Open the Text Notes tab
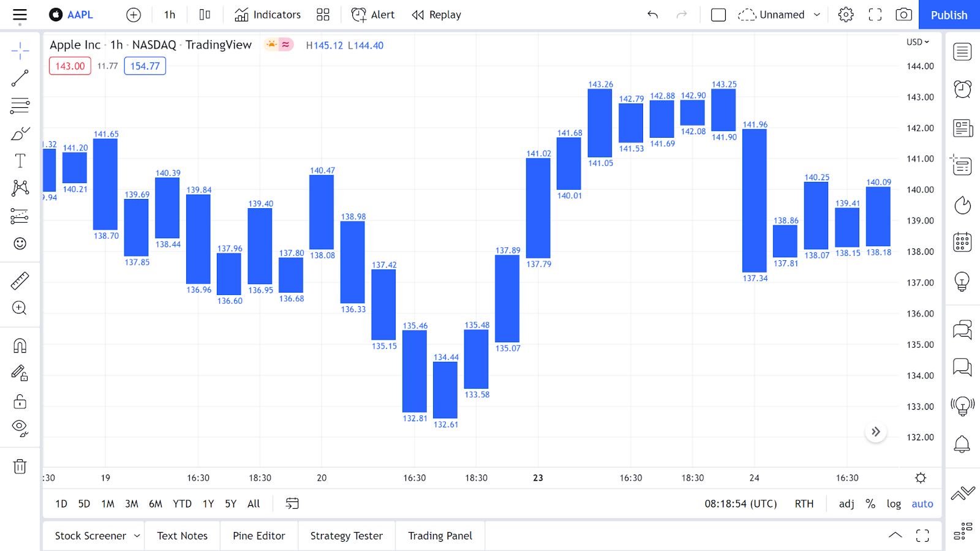 pyautogui.click(x=182, y=536)
